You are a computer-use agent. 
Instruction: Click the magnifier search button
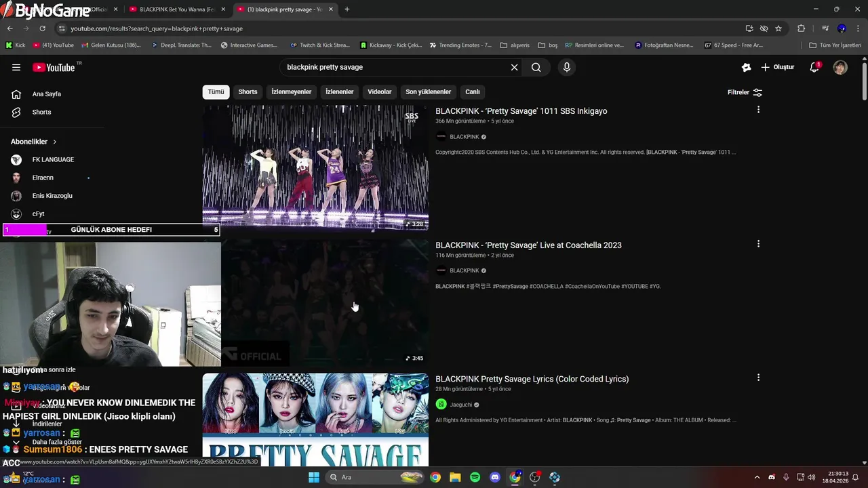(536, 67)
